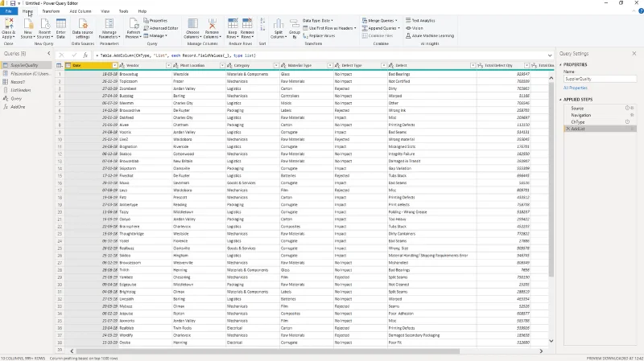Cancel formula edit with X icon
This screenshot has width=644, height=361.
[x=62, y=55]
